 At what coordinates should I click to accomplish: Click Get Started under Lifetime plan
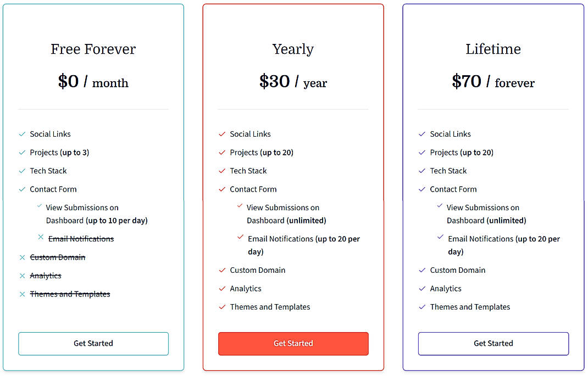pos(493,344)
